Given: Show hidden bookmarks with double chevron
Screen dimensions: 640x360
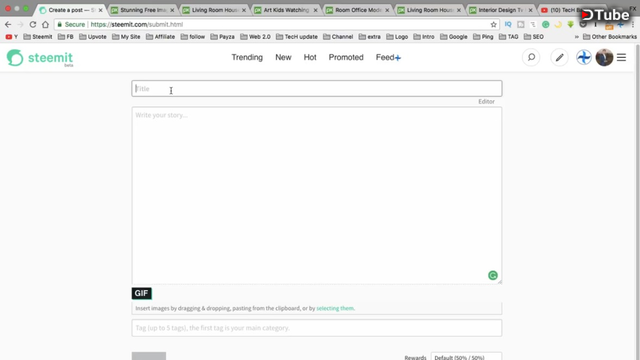Looking at the screenshot, I should click(577, 37).
